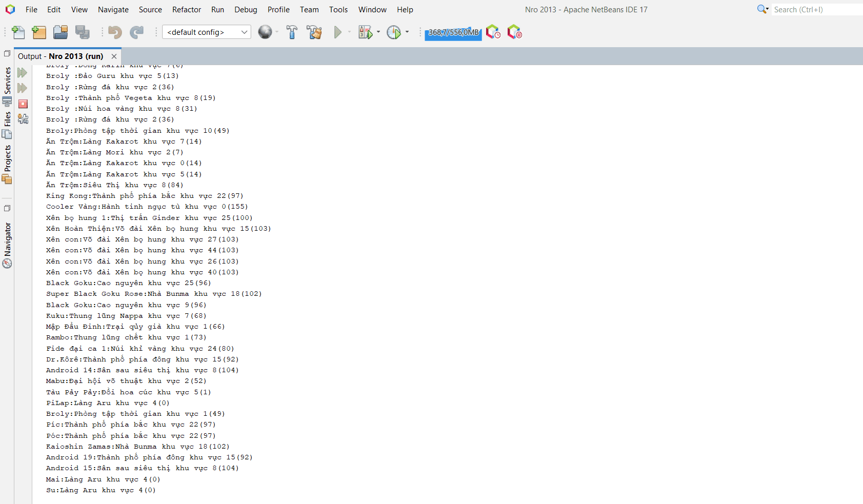Click the first profiler snapshot icon after memory bar
This screenshot has height=504, width=863.
click(x=493, y=32)
